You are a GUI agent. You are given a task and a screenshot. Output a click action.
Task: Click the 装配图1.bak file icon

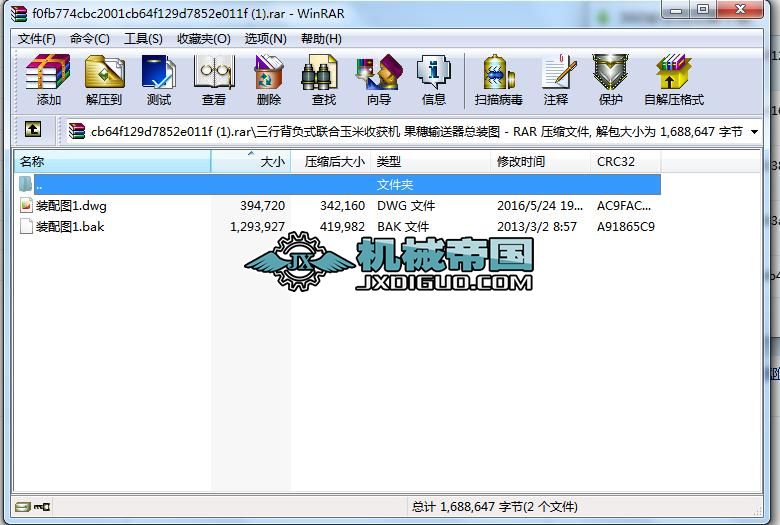click(x=26, y=226)
